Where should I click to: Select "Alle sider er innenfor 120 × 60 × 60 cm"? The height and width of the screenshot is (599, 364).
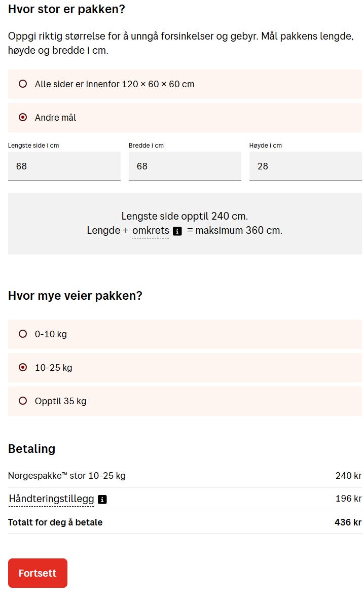pyautogui.click(x=23, y=84)
